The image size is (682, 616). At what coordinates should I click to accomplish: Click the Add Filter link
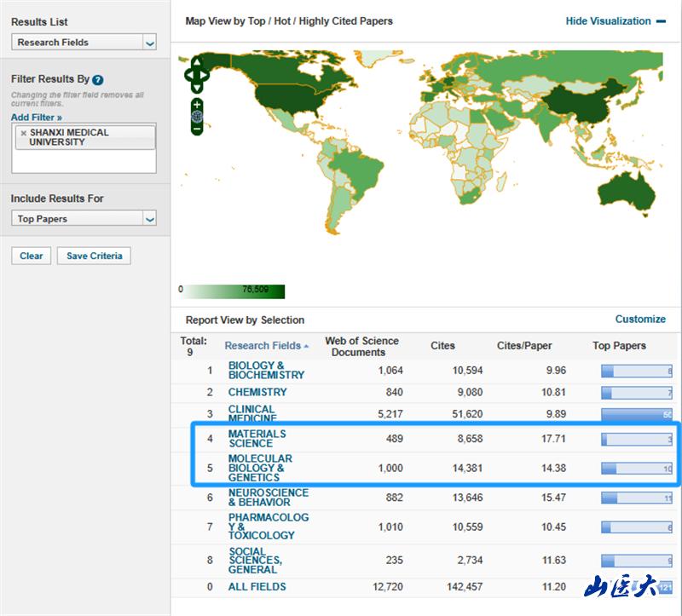[37, 117]
